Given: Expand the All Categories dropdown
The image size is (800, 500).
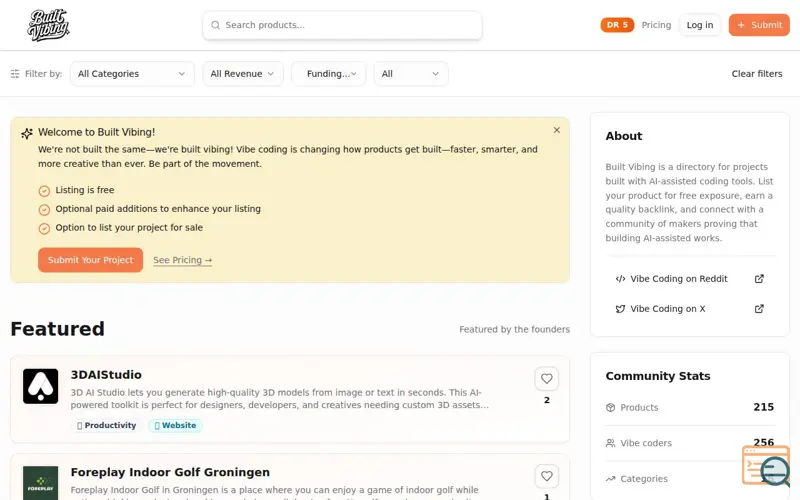Looking at the screenshot, I should (132, 74).
